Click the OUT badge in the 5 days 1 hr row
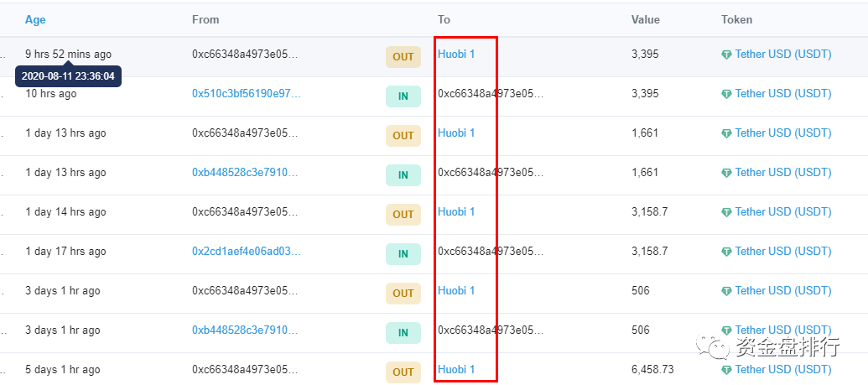The image size is (868, 385). point(403,372)
